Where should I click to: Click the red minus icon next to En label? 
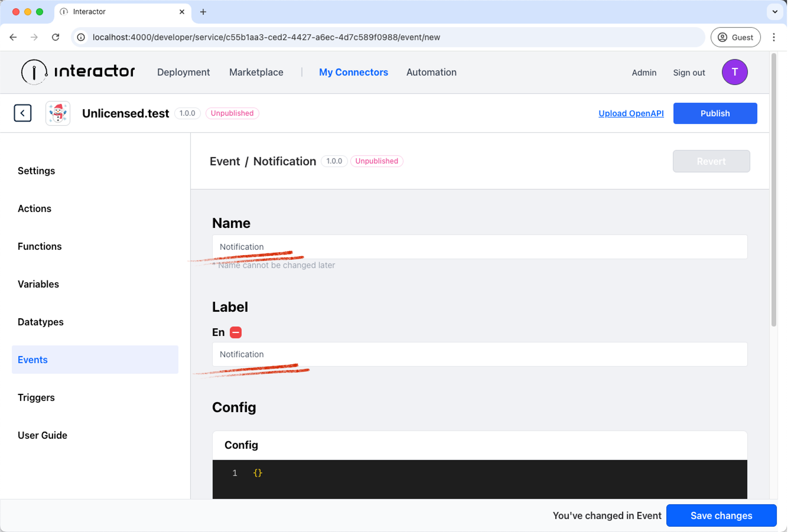(236, 332)
